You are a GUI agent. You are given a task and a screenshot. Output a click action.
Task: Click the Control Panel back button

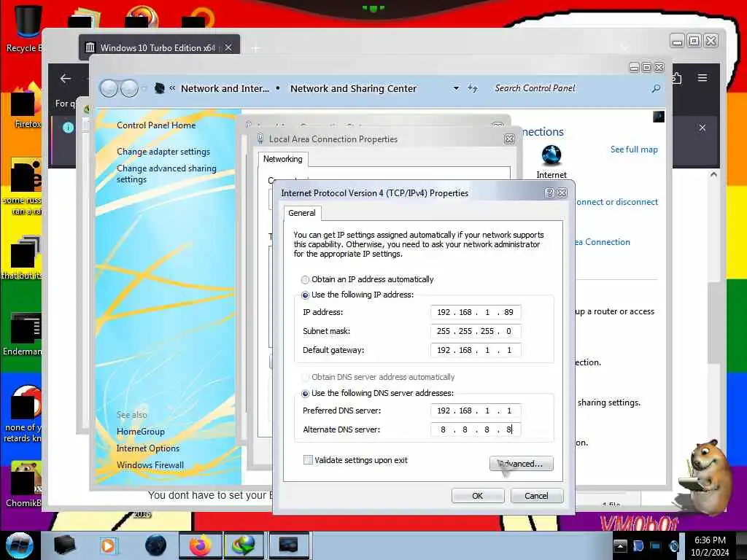[109, 88]
